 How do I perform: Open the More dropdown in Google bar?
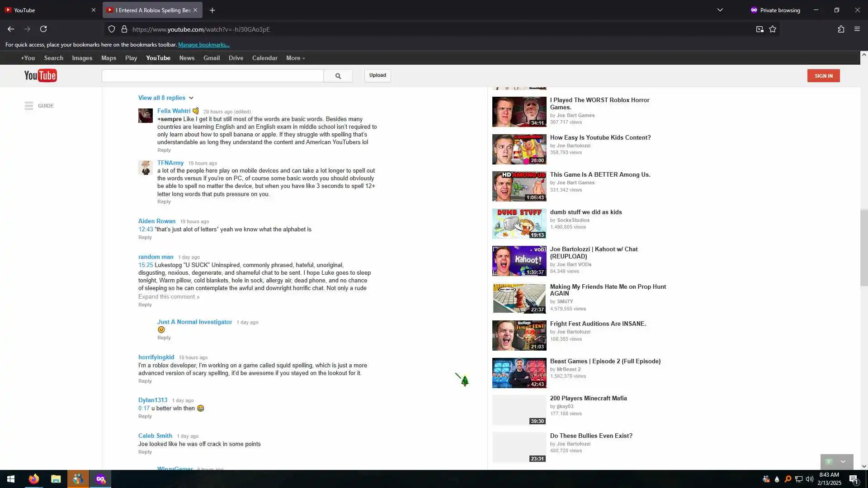click(x=295, y=58)
